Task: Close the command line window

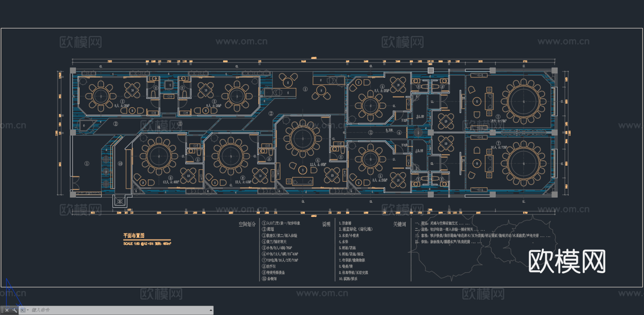Action: [x=7, y=310]
